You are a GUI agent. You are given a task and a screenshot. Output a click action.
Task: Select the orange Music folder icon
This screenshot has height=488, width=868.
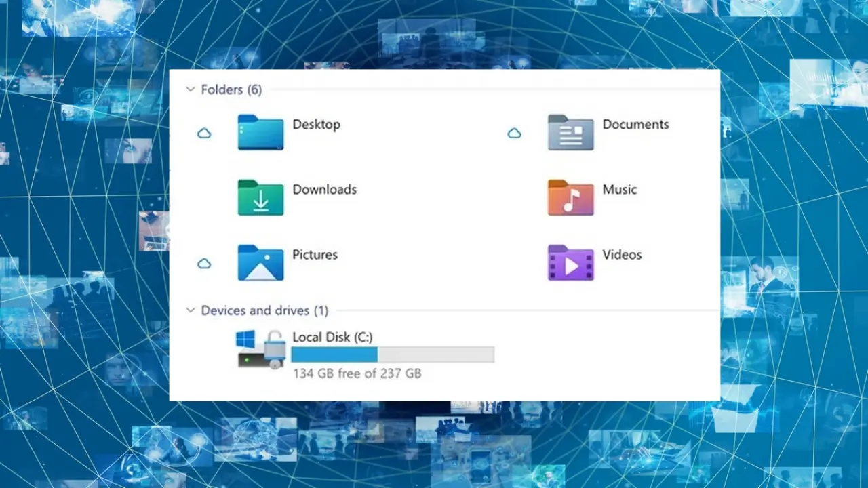pyautogui.click(x=570, y=197)
